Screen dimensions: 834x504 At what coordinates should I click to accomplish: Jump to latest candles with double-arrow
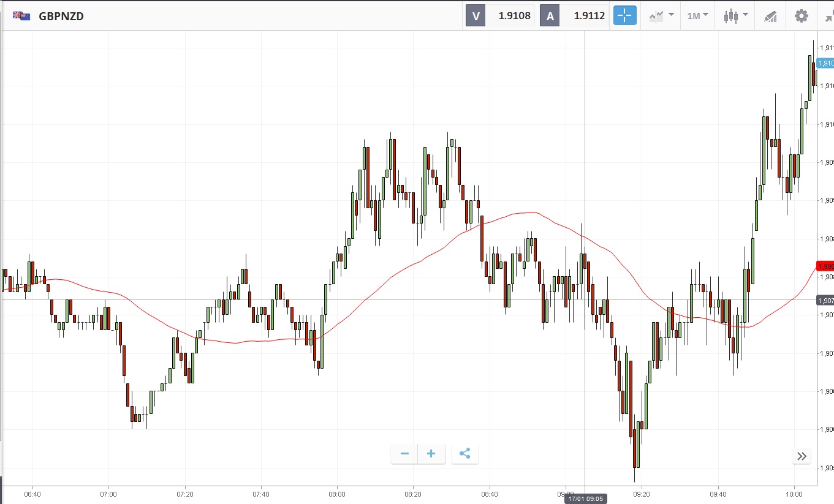tap(801, 456)
